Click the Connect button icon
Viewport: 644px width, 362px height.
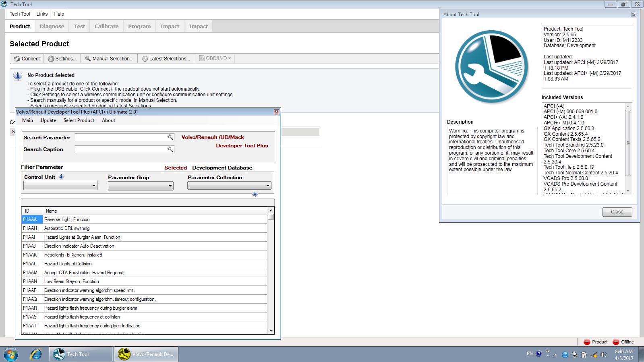pos(17,59)
